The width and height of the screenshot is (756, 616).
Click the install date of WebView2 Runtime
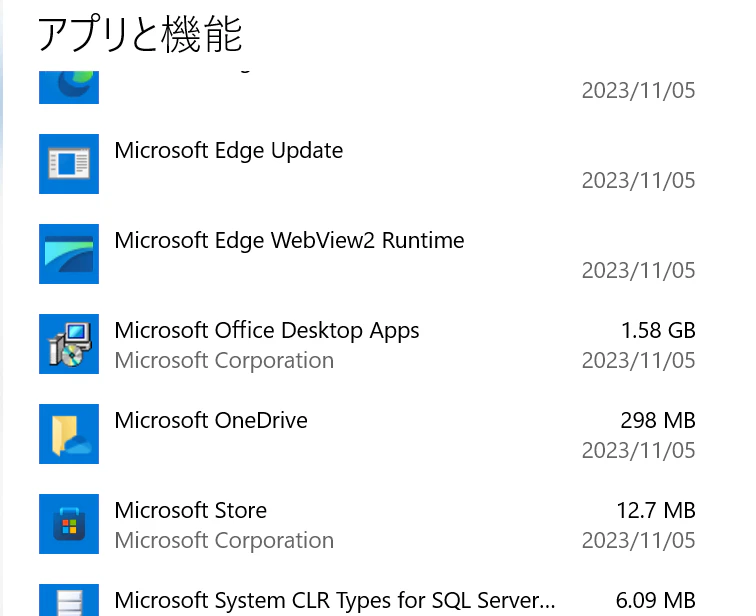click(x=638, y=270)
